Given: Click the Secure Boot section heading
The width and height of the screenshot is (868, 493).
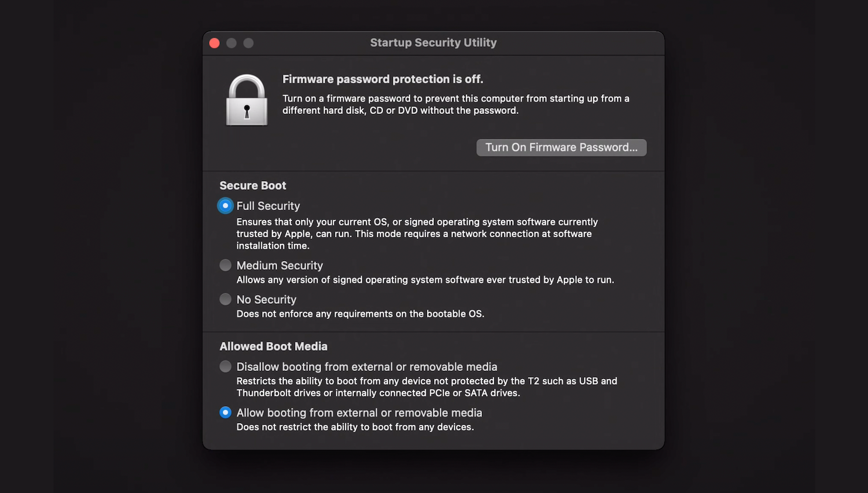Looking at the screenshot, I should pos(253,185).
